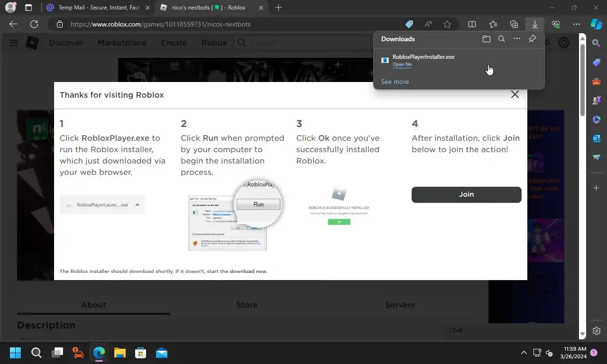Open the shopping price tag icon
The height and width of the screenshot is (364, 607).
pyautogui.click(x=409, y=24)
